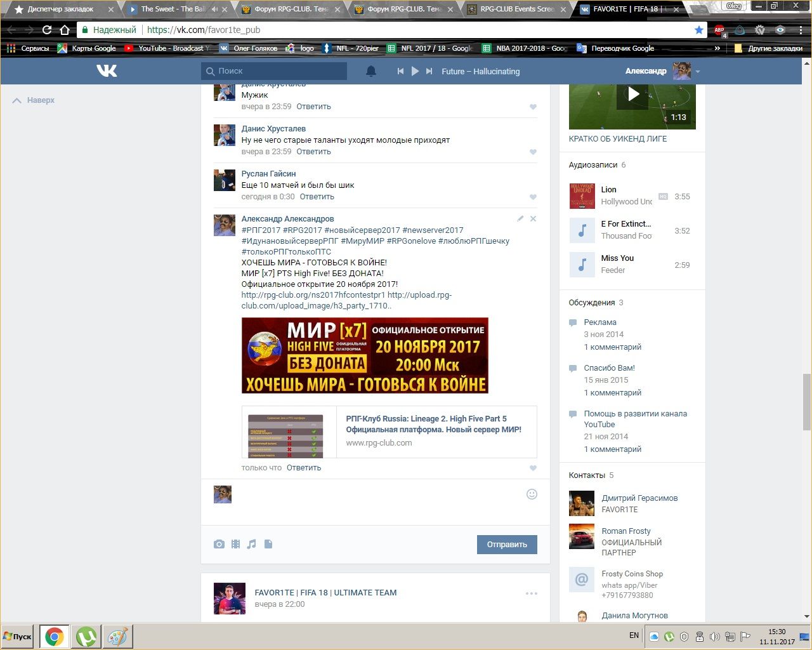Click the EN language indicator
Viewport: 812px width, 650px height.
[634, 635]
